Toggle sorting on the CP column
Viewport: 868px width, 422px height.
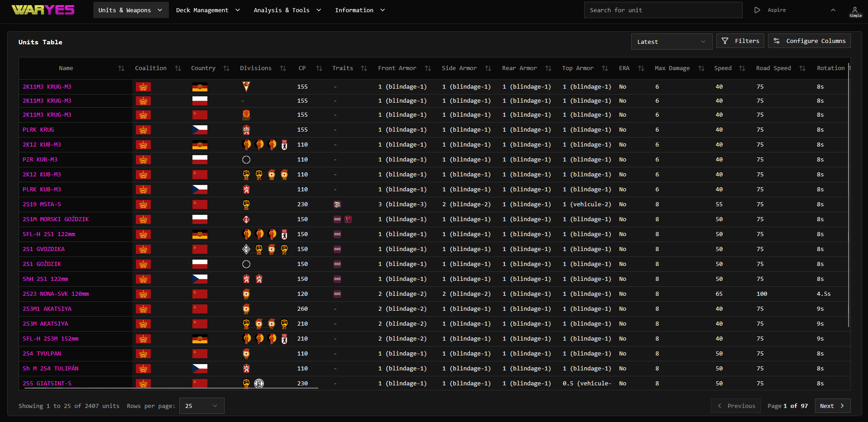pos(319,68)
